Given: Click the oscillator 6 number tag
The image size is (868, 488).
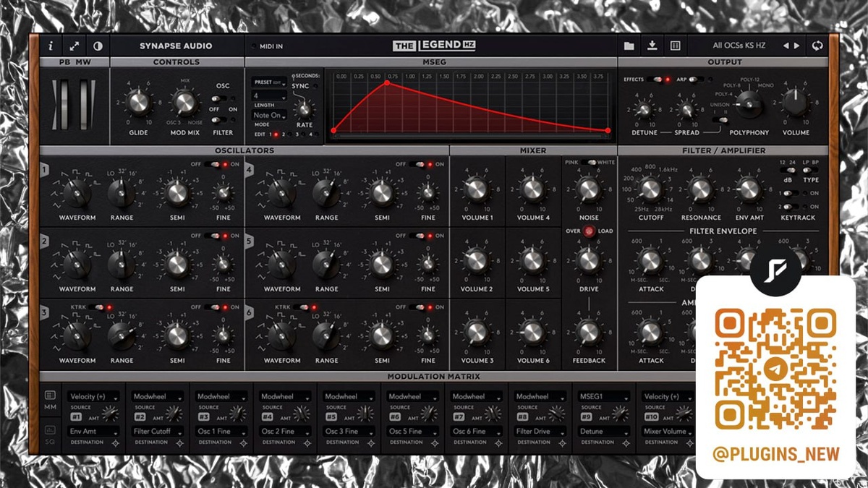Looking at the screenshot, I should tap(249, 312).
